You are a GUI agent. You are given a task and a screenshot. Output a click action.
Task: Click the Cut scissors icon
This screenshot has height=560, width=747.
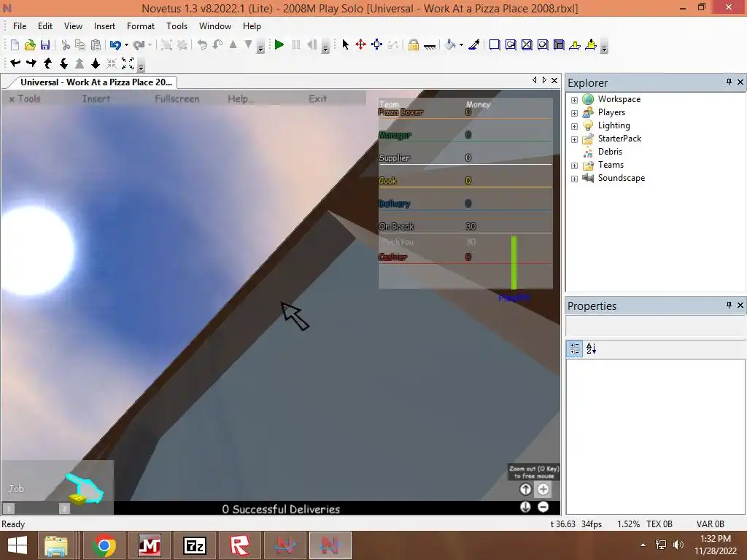point(66,44)
